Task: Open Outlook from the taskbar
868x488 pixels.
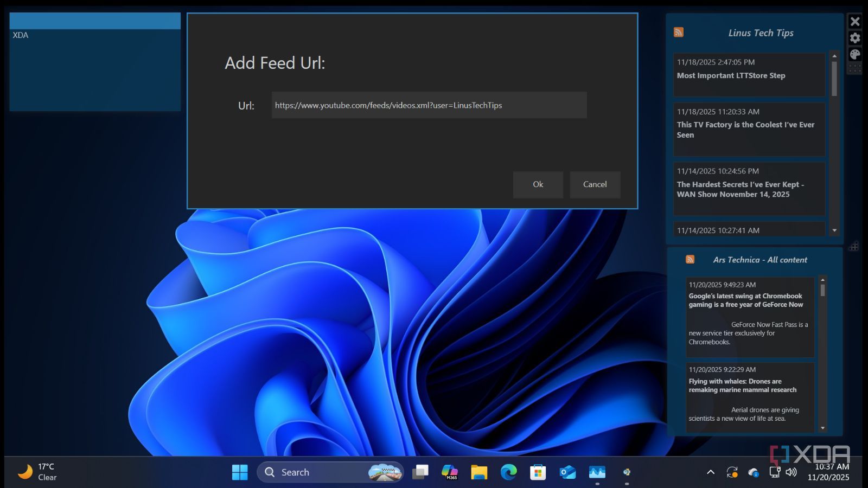Action: click(567, 472)
